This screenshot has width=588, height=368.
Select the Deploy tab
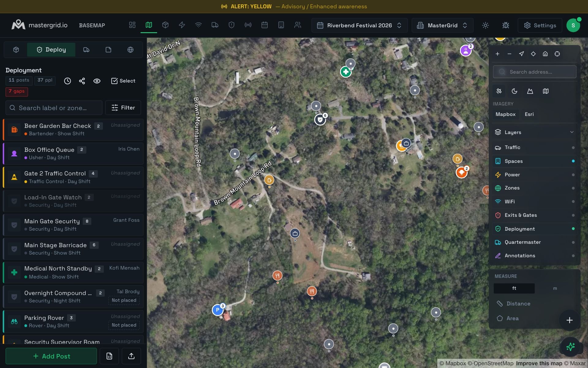(51, 50)
